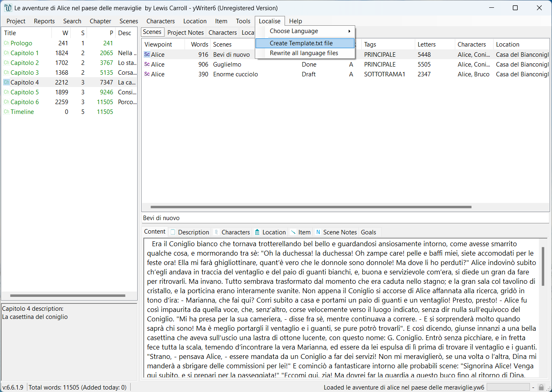Screen dimensions: 552x392
Task: Click the Ch icon next to Prologo
Action: tap(6, 43)
